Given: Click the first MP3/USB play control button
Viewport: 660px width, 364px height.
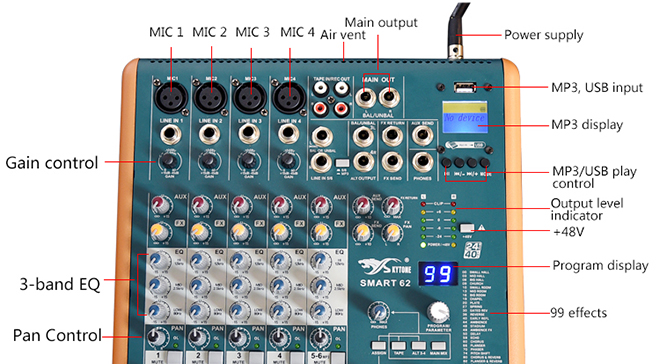Looking at the screenshot, I should tap(447, 163).
